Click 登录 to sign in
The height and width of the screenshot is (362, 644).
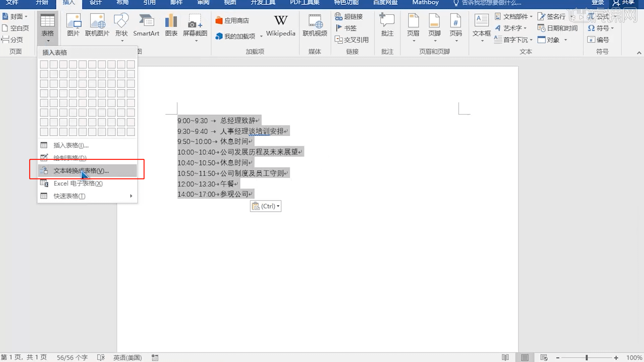(x=598, y=3)
